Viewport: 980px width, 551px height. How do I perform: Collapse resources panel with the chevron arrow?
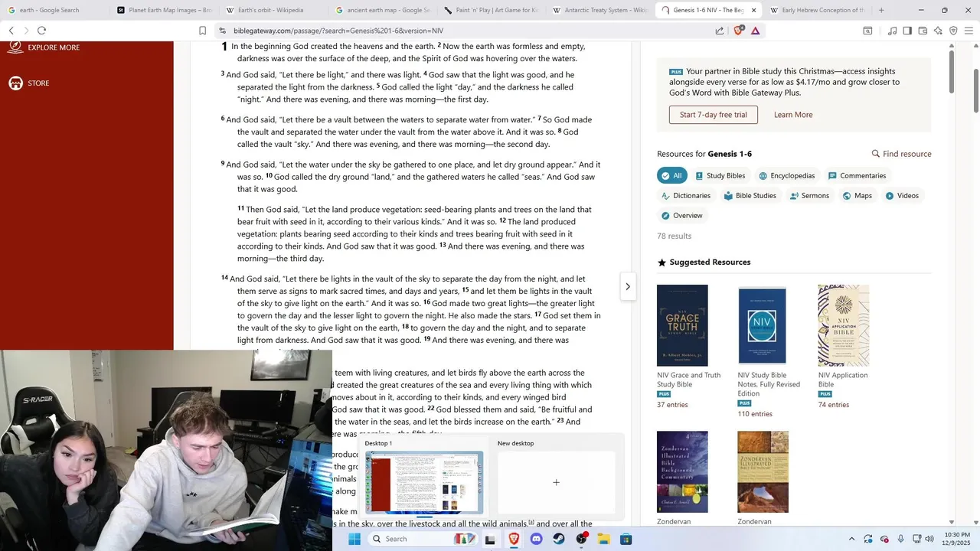[628, 286]
